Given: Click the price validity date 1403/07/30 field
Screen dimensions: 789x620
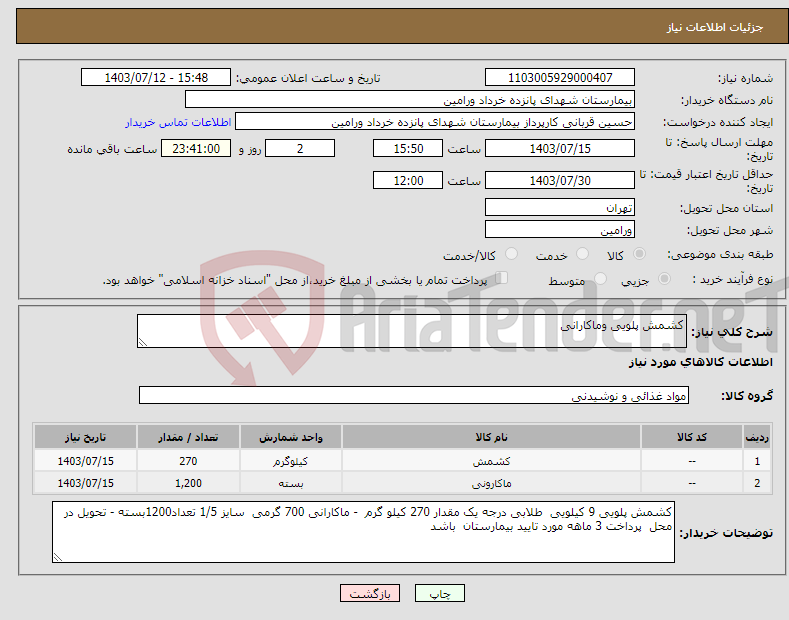Looking at the screenshot, I should point(560,180).
